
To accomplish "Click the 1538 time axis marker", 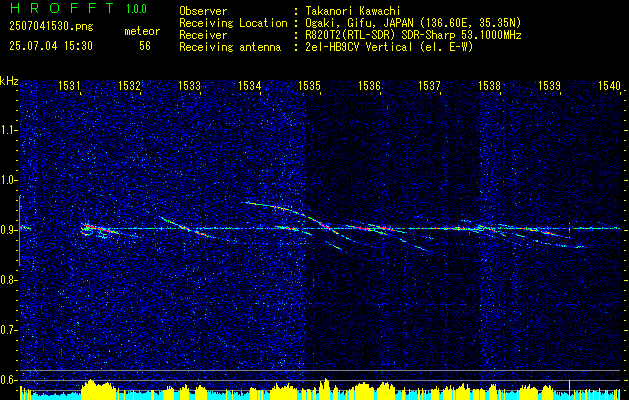I will point(489,86).
